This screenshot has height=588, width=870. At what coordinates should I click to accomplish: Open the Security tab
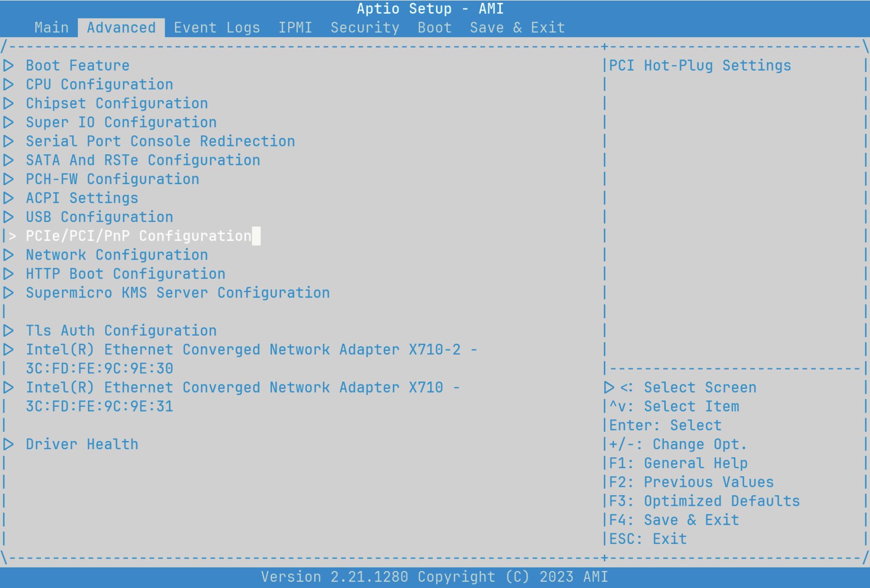365,28
